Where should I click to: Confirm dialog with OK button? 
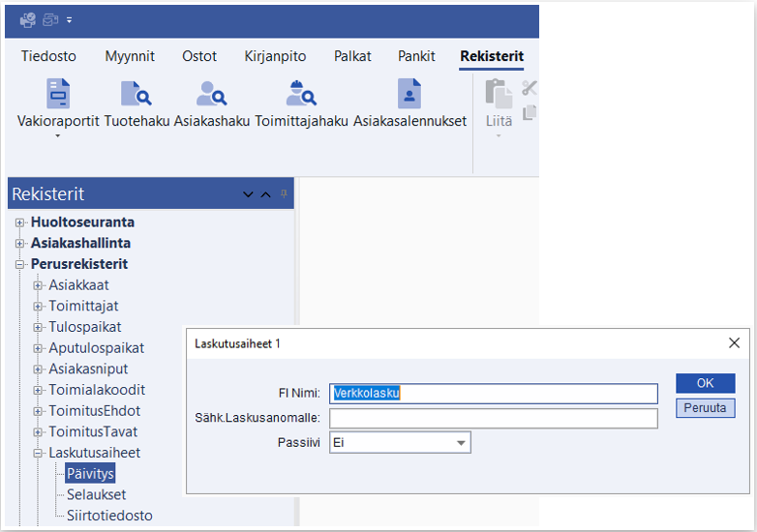pos(705,383)
